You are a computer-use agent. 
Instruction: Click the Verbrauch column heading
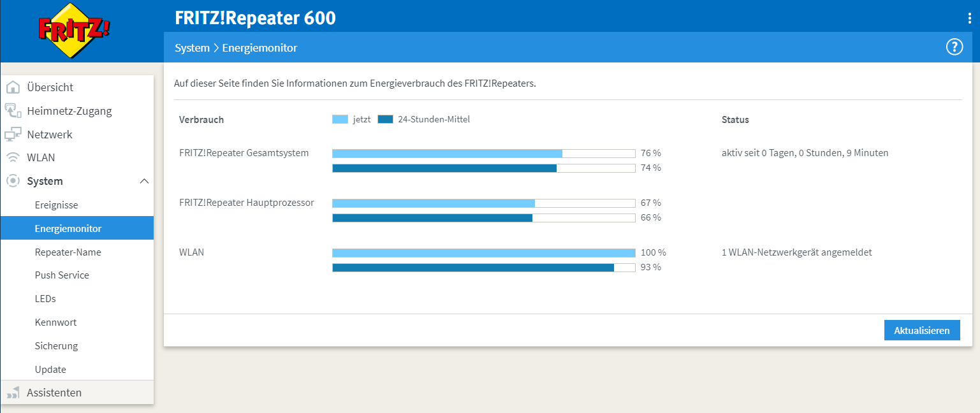201,120
